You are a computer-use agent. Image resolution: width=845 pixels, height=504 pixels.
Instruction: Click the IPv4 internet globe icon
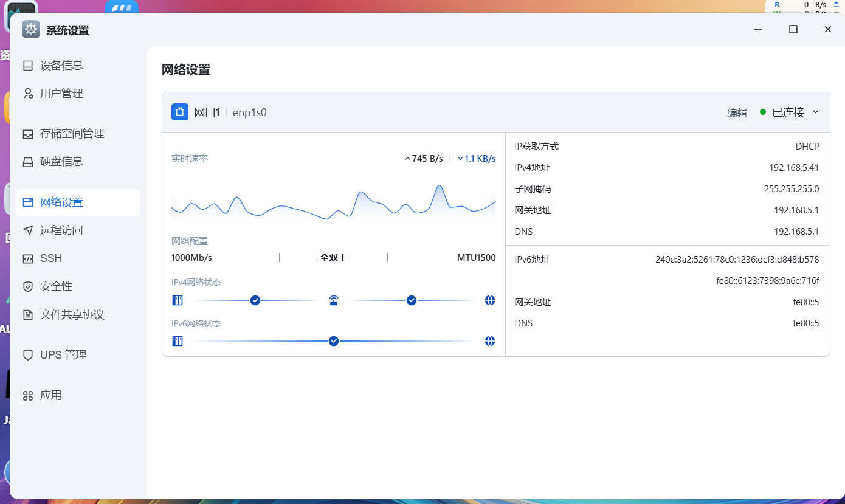point(490,300)
